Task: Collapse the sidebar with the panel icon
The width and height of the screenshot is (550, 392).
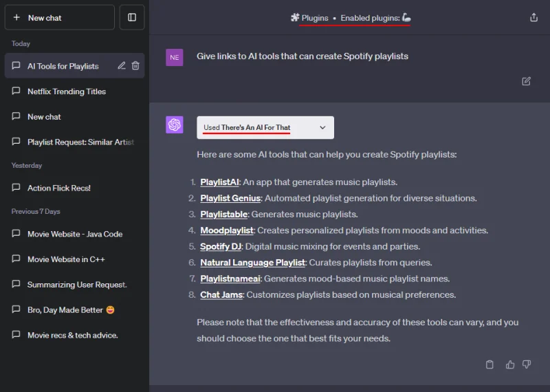Action: 132,18
